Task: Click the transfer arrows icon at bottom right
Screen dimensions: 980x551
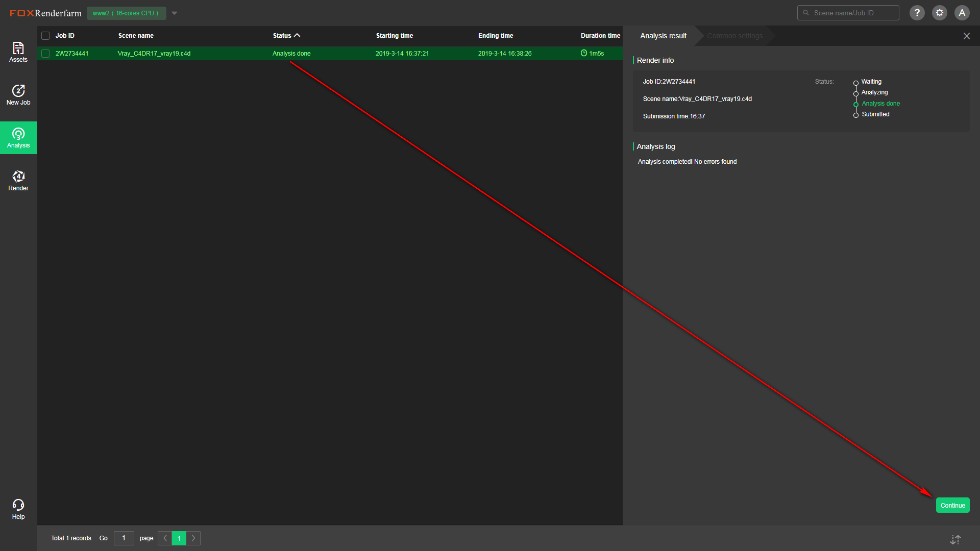Action: 955,539
